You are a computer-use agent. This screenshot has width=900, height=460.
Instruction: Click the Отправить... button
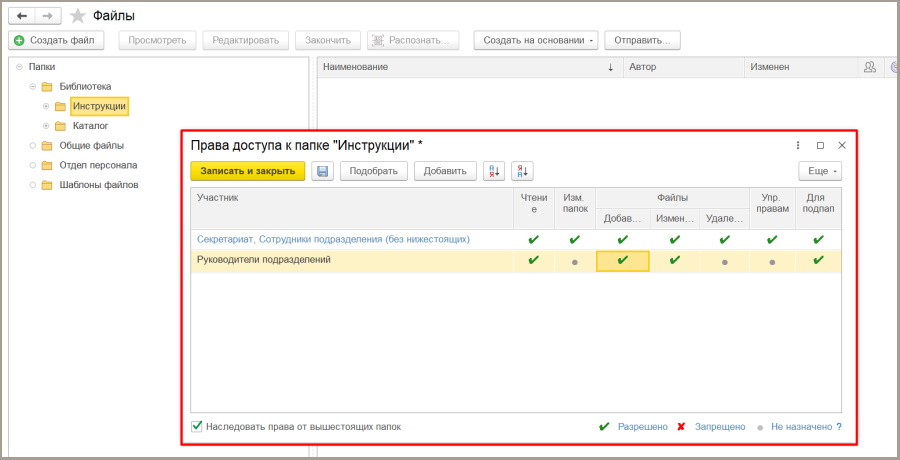pyautogui.click(x=642, y=40)
